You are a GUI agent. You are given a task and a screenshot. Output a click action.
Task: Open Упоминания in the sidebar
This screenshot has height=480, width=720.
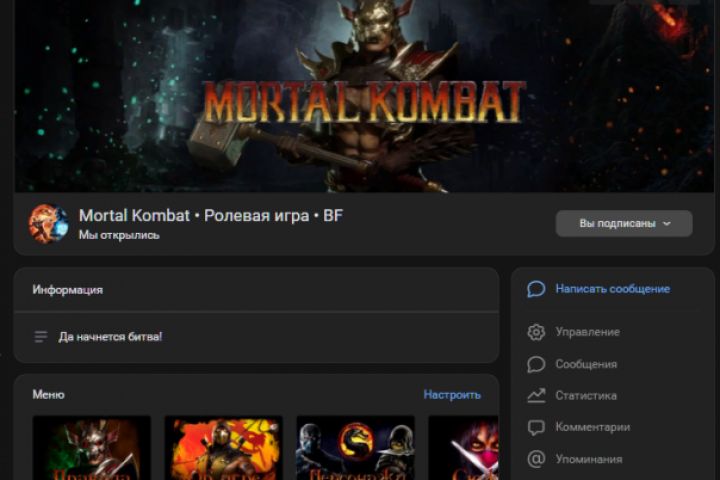click(x=589, y=459)
